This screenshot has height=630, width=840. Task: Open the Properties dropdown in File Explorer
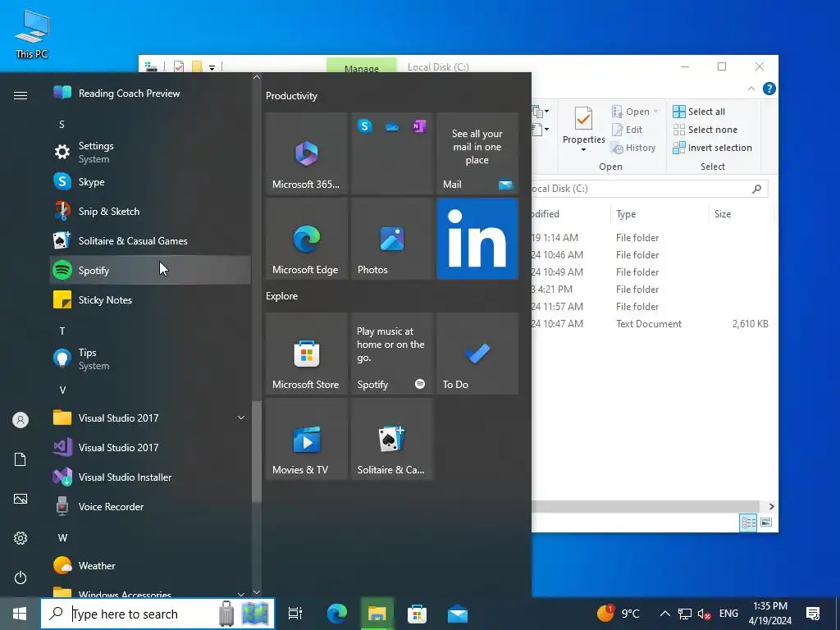click(583, 149)
